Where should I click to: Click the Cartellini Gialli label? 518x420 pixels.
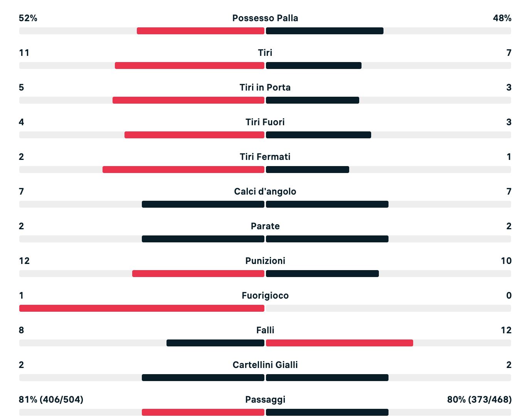tap(265, 365)
